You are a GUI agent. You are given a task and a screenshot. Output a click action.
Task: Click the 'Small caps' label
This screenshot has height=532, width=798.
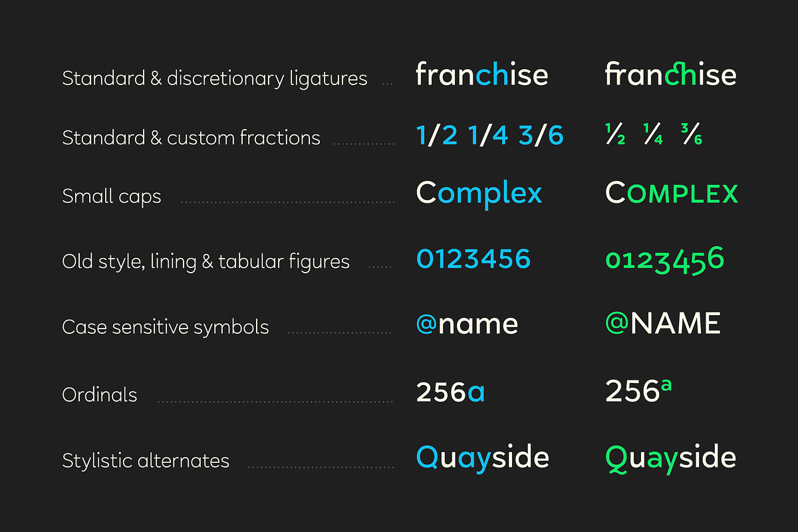click(112, 197)
